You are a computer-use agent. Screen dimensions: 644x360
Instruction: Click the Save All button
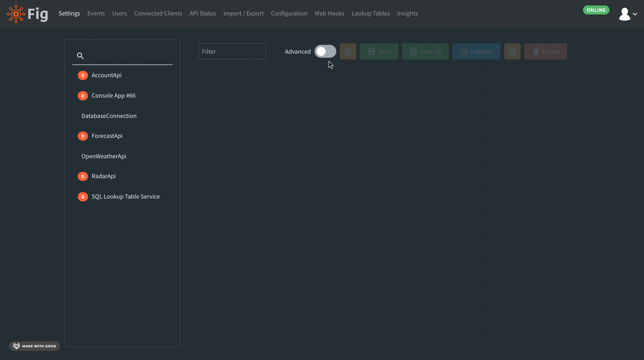(425, 51)
